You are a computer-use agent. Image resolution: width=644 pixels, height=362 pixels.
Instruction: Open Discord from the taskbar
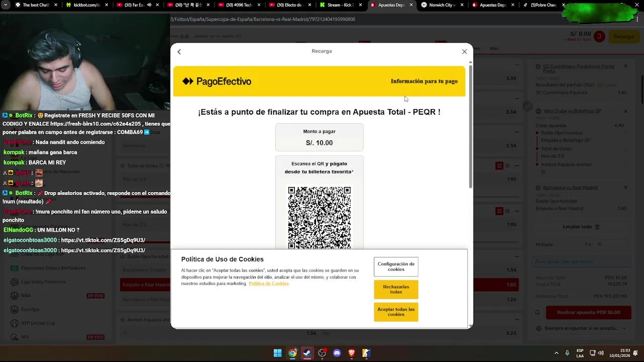tap(337, 353)
